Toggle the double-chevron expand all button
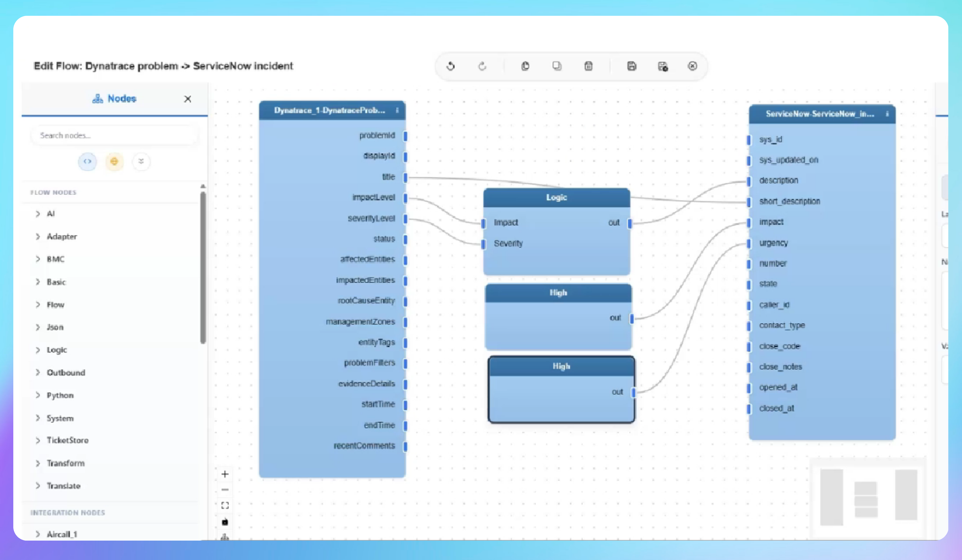This screenshot has height=560, width=962. (141, 161)
